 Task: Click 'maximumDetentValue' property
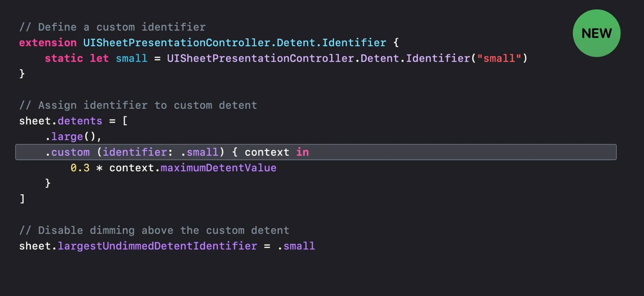tap(218, 168)
